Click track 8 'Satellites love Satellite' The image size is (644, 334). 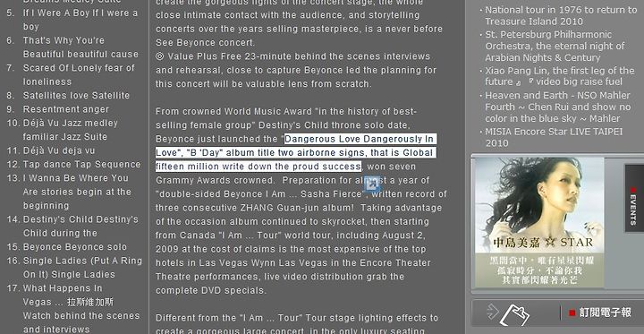point(76,96)
